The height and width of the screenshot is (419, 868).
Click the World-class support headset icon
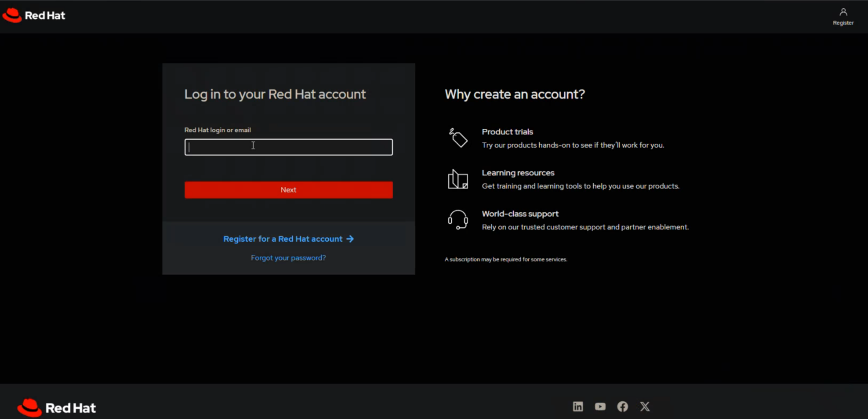coord(458,220)
